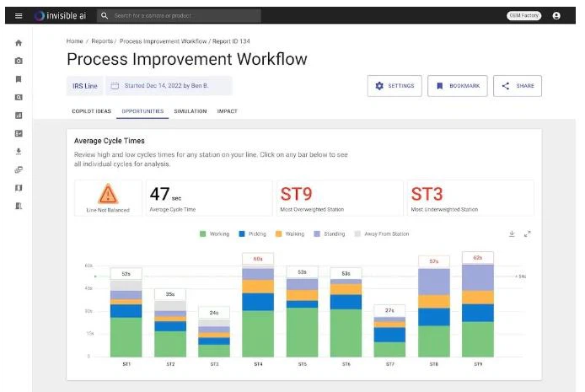
Task: Open the hamburger menu
Action: (x=19, y=15)
